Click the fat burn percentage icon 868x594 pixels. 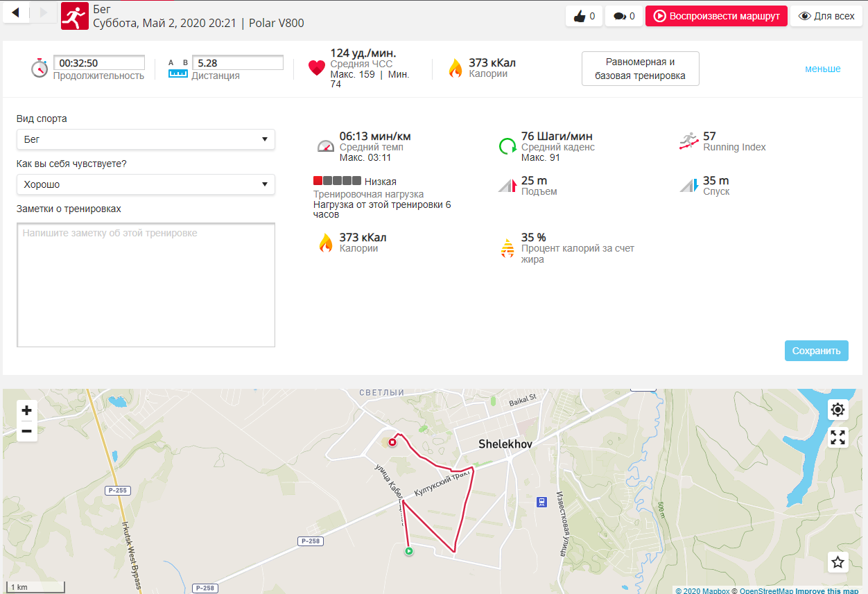507,248
